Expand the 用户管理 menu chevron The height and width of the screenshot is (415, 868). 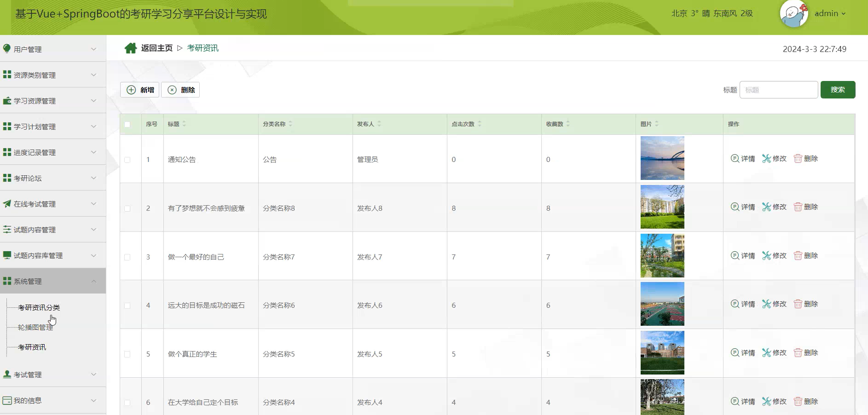point(93,49)
